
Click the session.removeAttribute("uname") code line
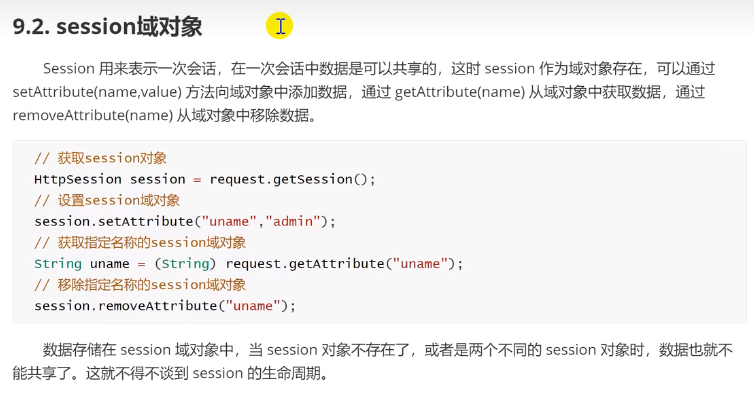point(165,306)
